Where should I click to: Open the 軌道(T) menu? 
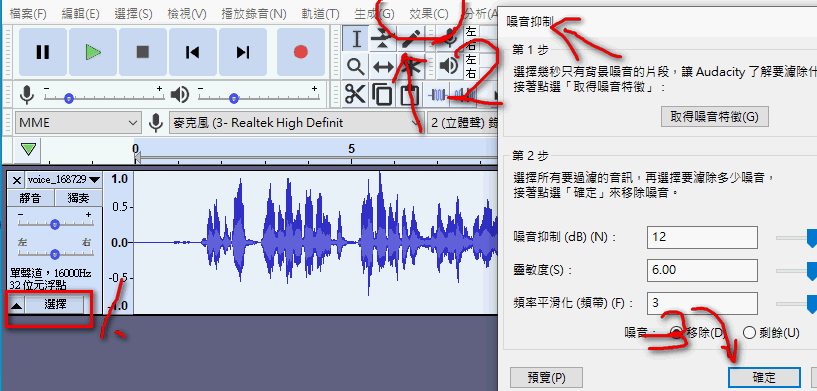tap(320, 14)
